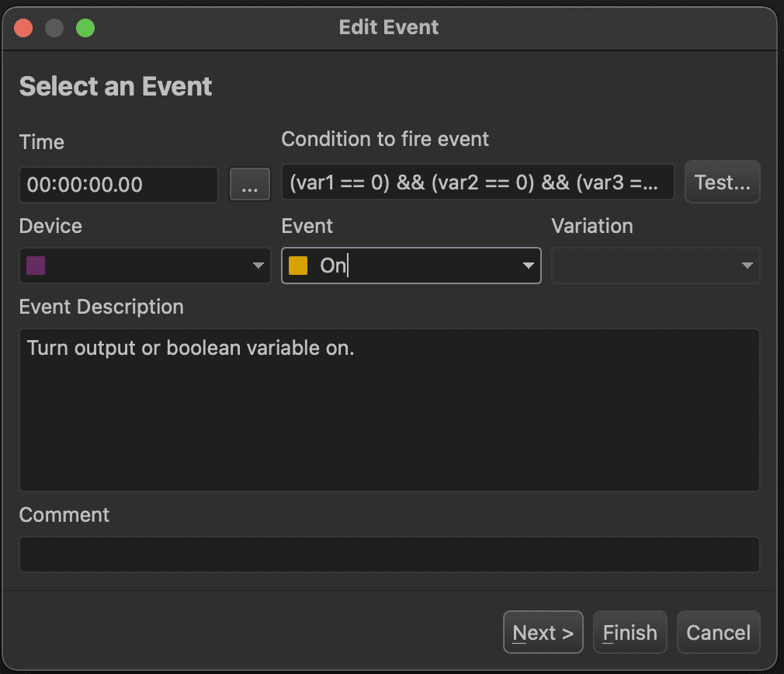Click the Time field showing 00:00:00.00
784x674 pixels.
[x=118, y=185]
